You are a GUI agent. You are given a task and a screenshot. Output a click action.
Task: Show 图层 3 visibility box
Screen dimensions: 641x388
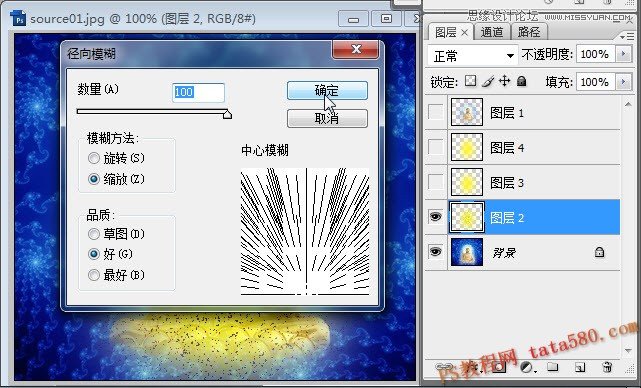point(435,182)
